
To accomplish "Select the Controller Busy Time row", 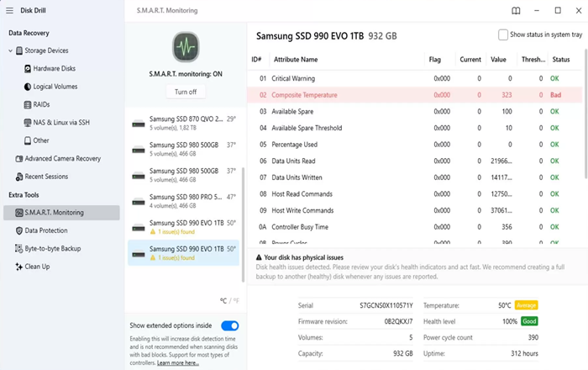I will 414,227.
